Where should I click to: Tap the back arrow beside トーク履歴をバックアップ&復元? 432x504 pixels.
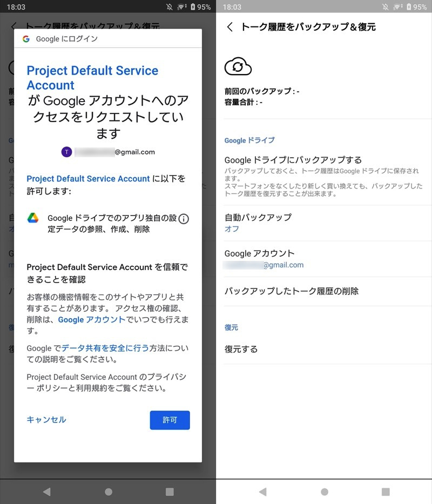(230, 27)
